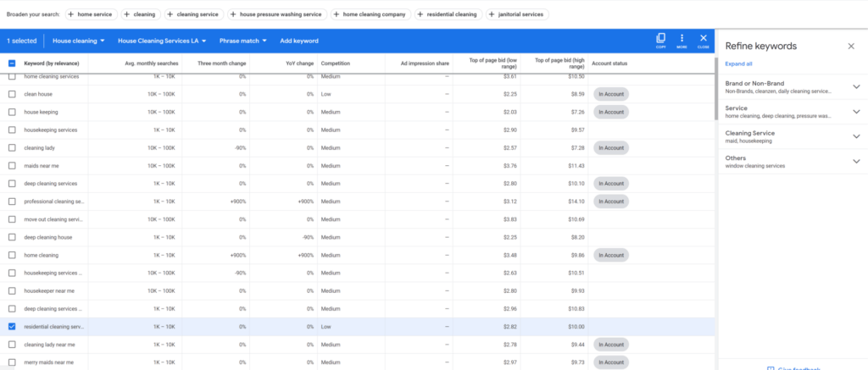Click the 'cleaning lady near me' keyword

(49, 345)
